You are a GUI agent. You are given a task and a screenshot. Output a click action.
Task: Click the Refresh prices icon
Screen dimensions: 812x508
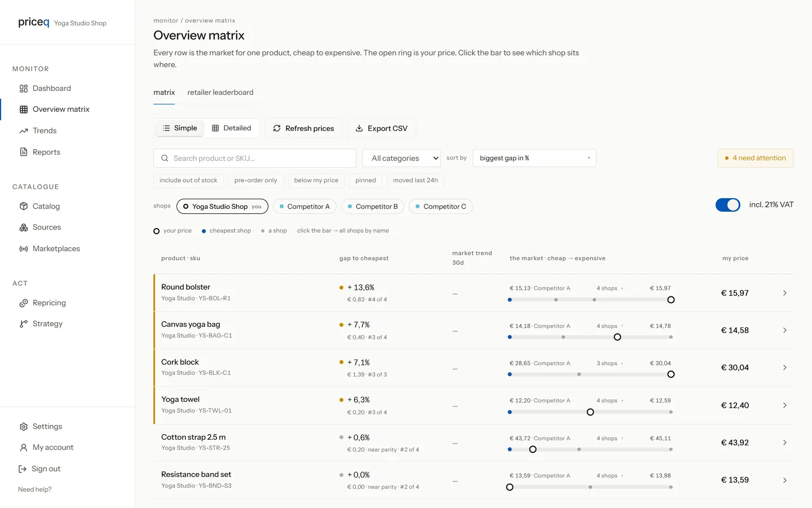pyautogui.click(x=277, y=129)
